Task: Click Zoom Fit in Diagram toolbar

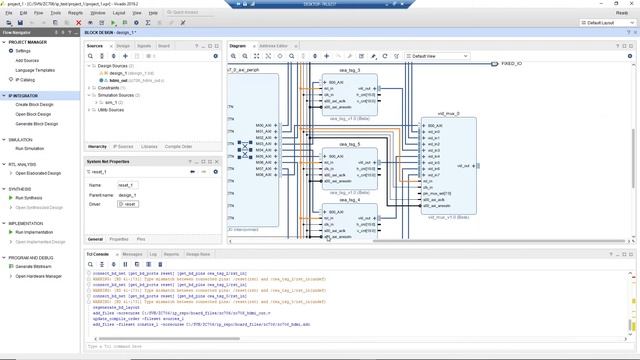Action: (256, 56)
